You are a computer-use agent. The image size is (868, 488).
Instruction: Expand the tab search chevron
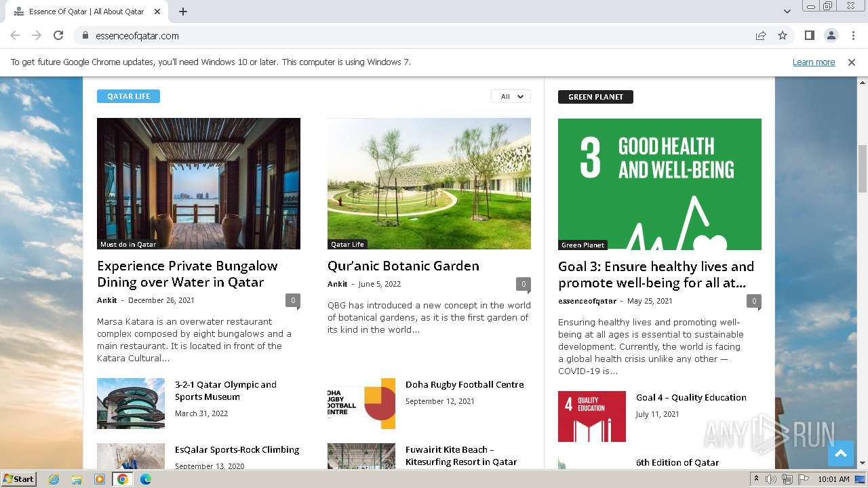coord(787,12)
